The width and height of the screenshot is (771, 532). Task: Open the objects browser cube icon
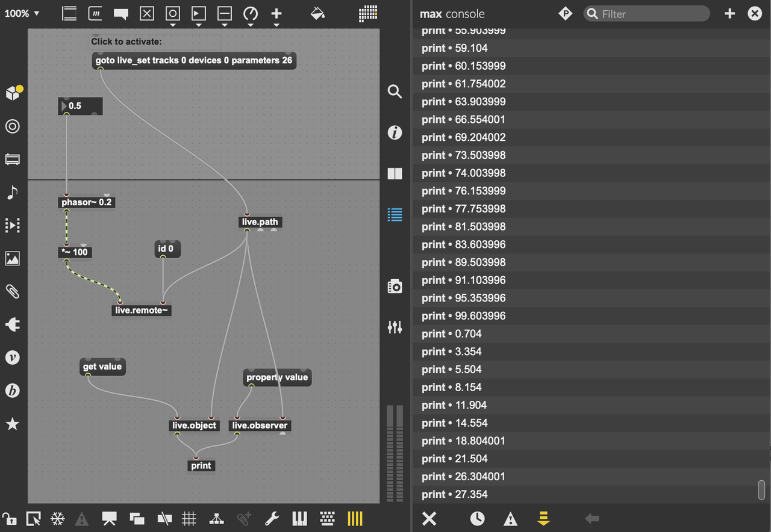13,93
